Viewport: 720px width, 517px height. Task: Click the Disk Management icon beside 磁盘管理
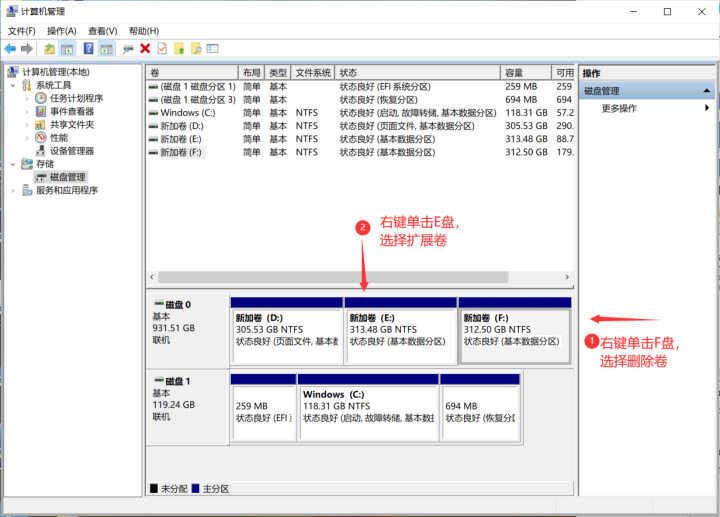tap(41, 177)
